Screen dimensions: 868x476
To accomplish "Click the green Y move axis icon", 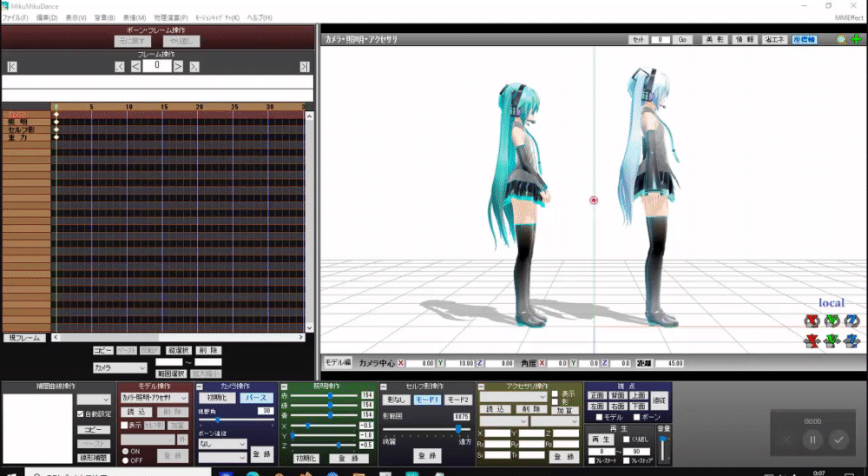I will tap(832, 340).
